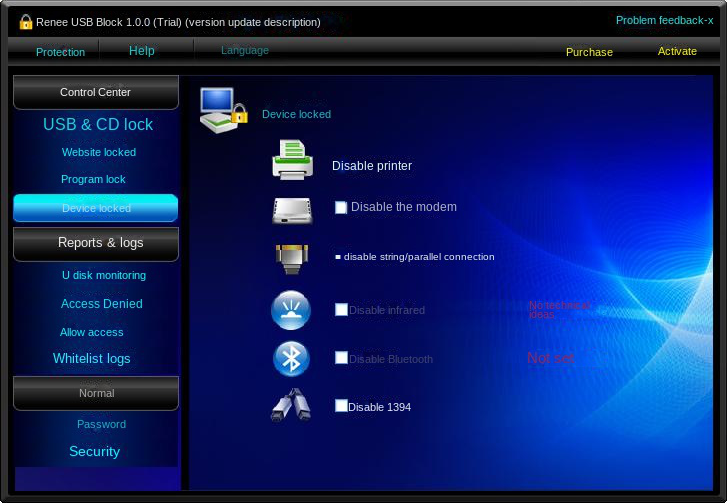727x503 pixels.
Task: Collapse the Reports & logs section
Action: [x=96, y=243]
